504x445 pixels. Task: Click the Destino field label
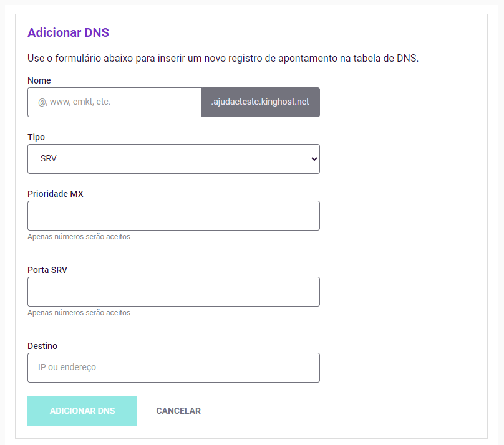[42, 346]
